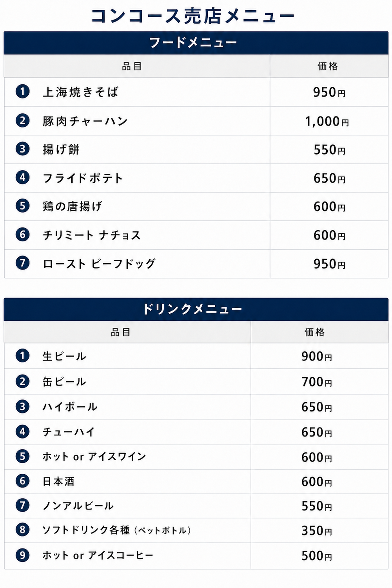Click number 5 badge beside 鶏の唐揚げ

22,206
